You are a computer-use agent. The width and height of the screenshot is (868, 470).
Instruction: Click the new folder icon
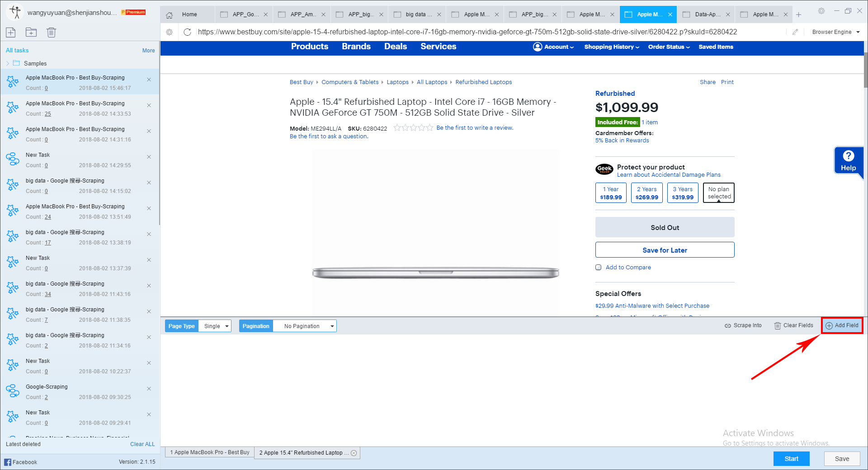(31, 32)
